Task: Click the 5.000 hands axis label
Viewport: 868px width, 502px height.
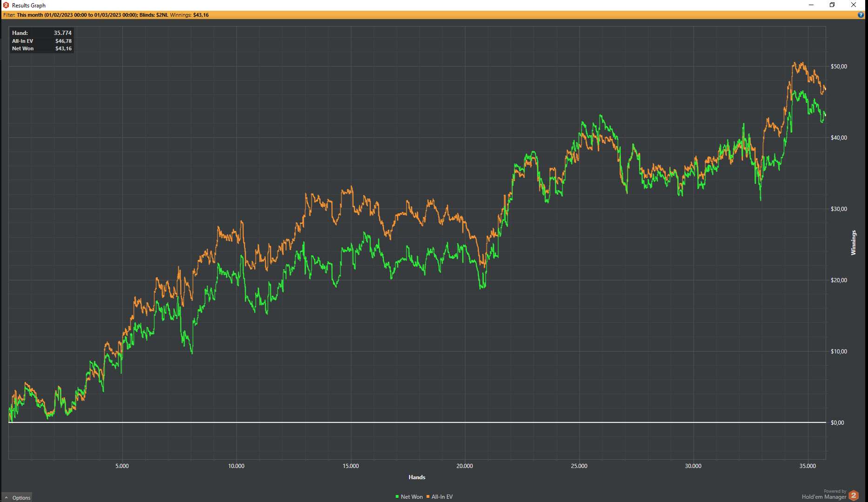Action: [122, 466]
